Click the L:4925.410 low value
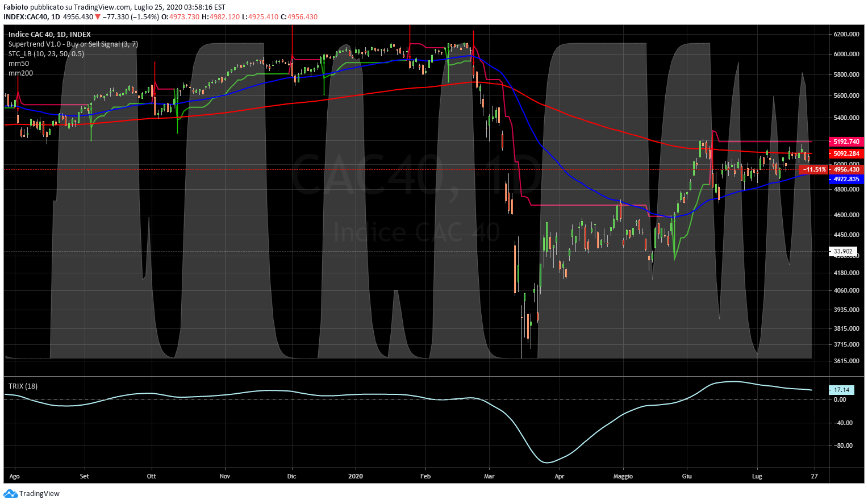 tap(260, 17)
